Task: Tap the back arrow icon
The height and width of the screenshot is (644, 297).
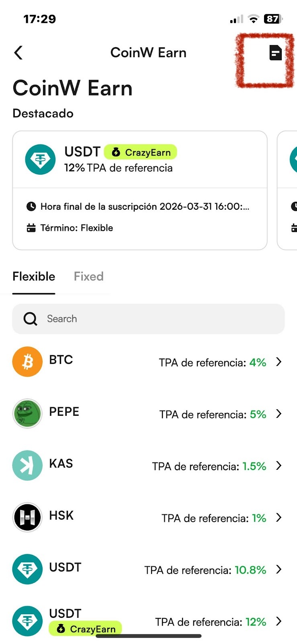Action: click(18, 53)
